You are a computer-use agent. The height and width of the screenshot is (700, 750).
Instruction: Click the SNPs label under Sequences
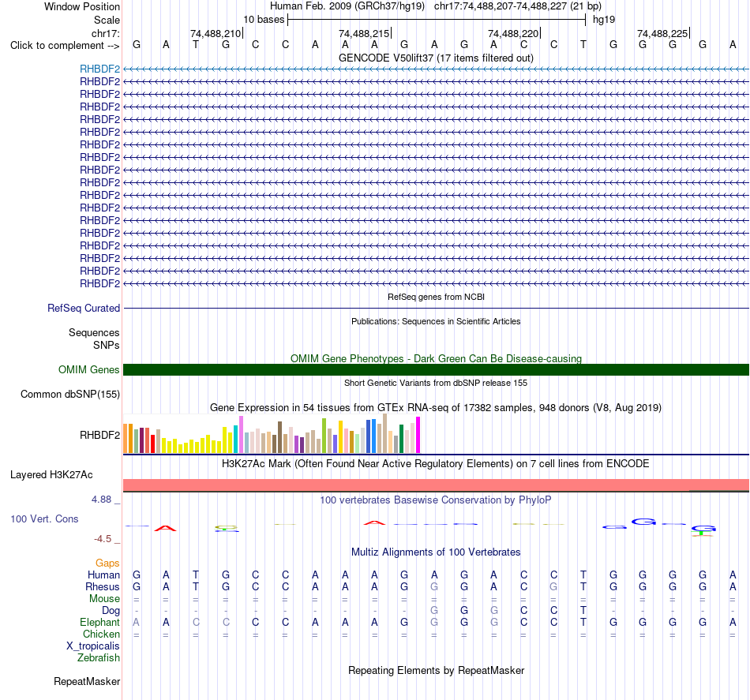(107, 345)
